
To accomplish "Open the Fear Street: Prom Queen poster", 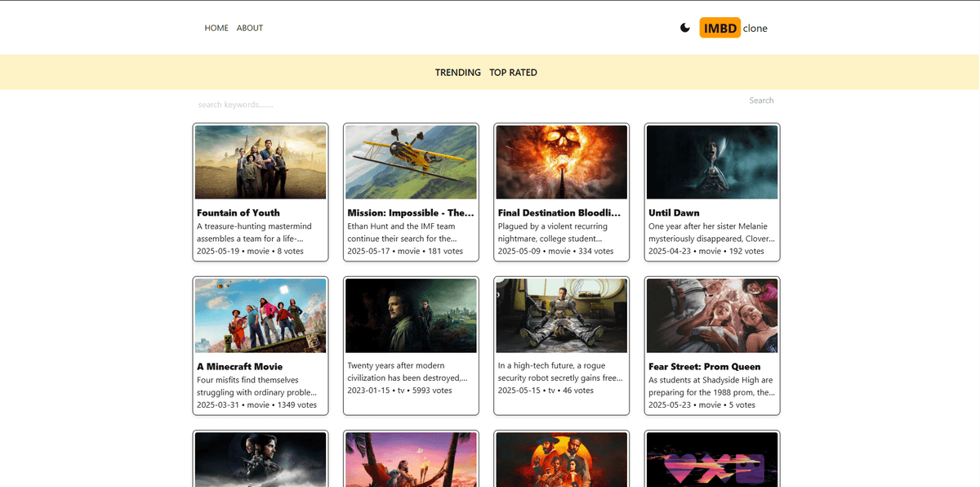I will coord(712,315).
